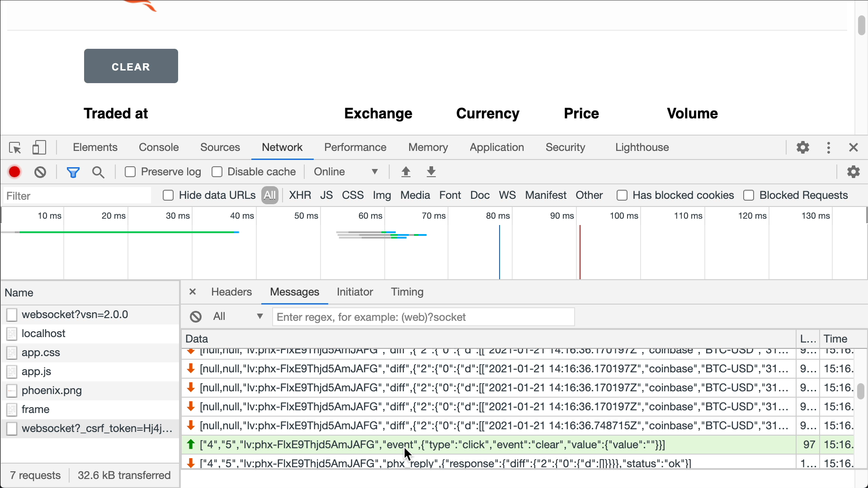Viewport: 868px width, 488px height.
Task: Click the messages list scrollbar thumb
Action: click(860, 391)
